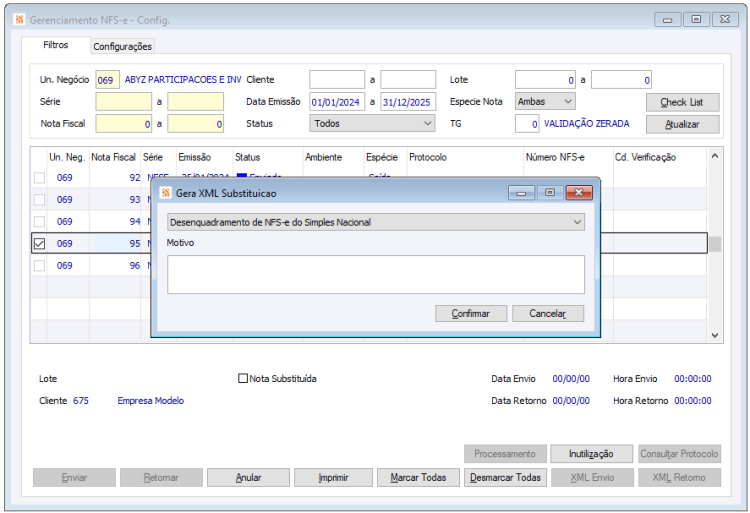Screen dimensions: 750x513
Task: Click the Data Emissão end field 31/12/2025
Action: tap(408, 101)
